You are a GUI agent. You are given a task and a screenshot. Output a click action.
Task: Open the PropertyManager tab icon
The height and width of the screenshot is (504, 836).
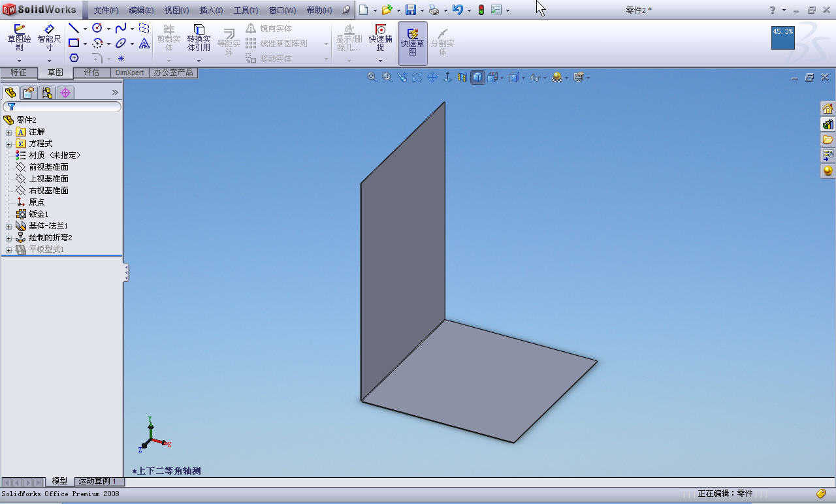pyautogui.click(x=29, y=93)
